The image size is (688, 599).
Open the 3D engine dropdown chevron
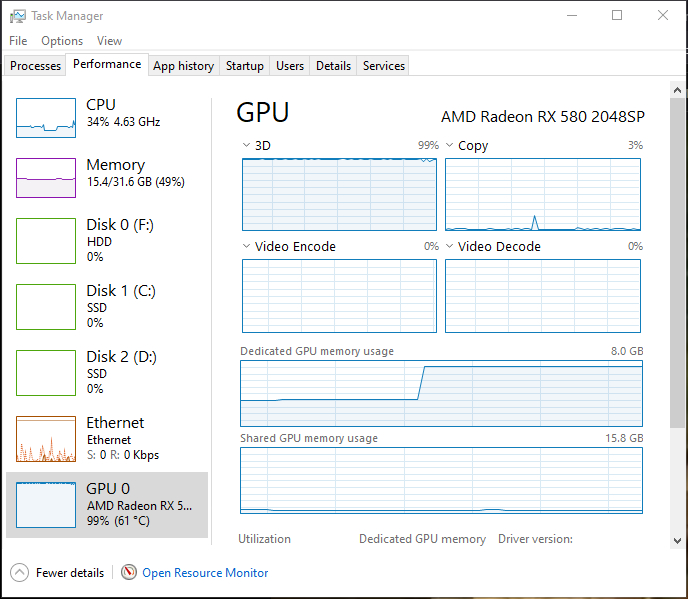tap(247, 145)
